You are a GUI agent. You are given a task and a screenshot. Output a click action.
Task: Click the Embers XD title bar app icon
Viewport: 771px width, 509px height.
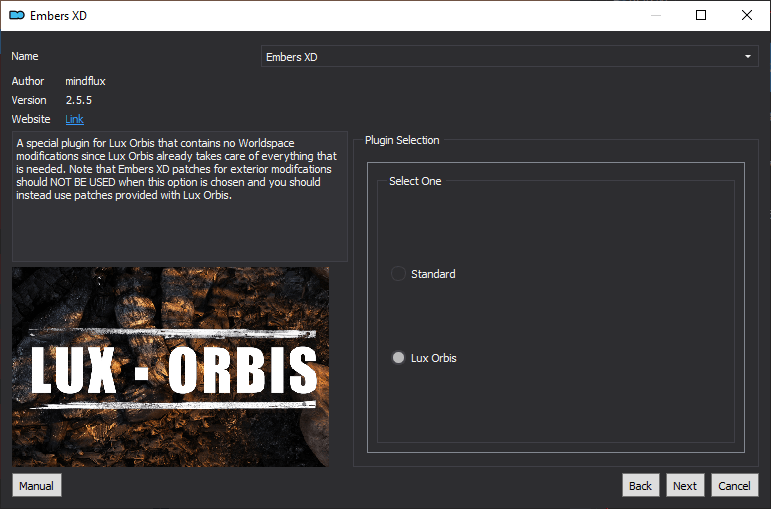click(17, 15)
